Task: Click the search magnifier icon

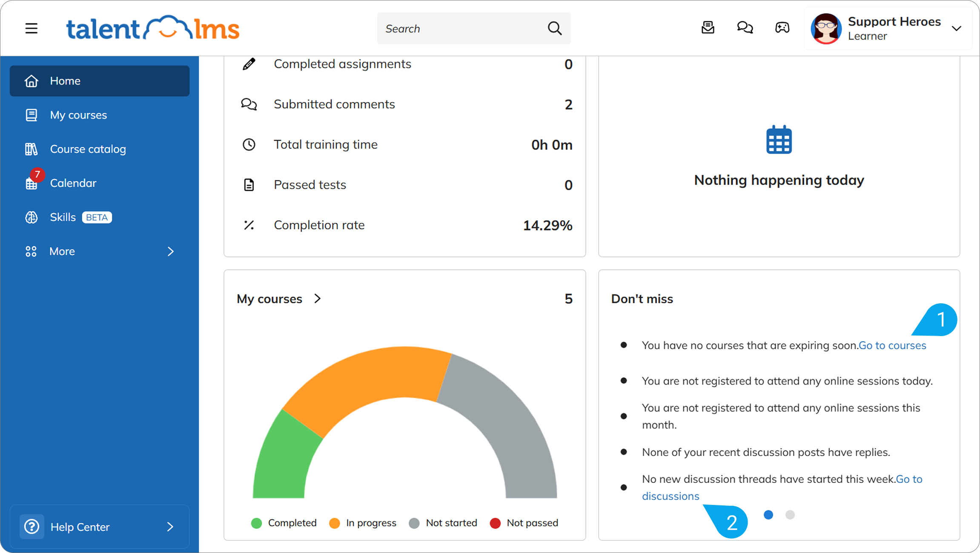Action: 554,29
